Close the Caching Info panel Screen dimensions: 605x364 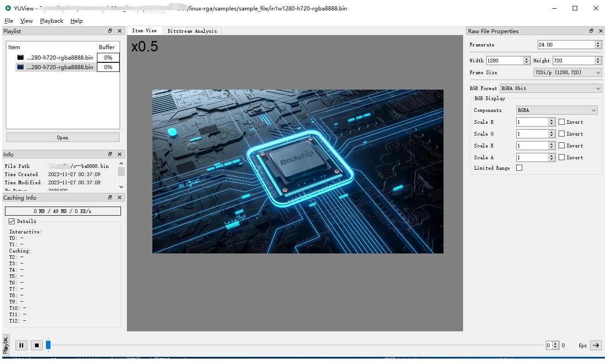[120, 197]
